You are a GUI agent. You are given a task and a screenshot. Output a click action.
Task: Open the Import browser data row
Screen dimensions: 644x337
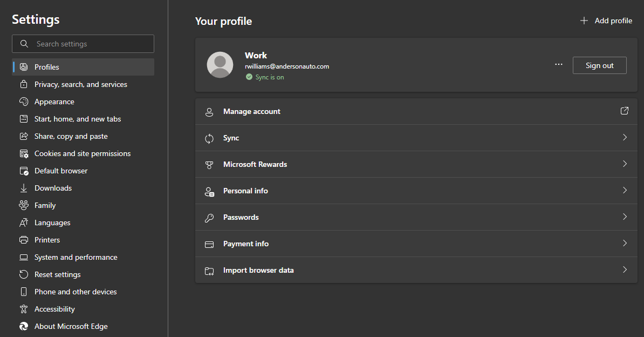click(x=416, y=270)
